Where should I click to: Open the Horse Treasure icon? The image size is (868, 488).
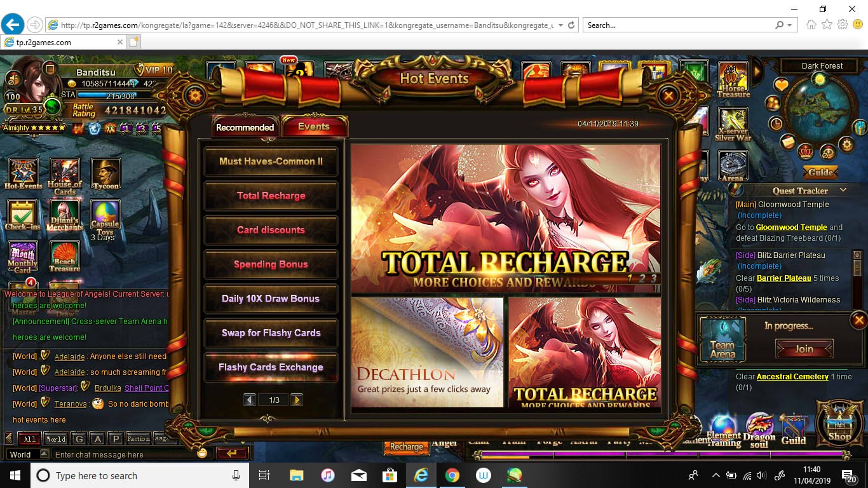[x=733, y=81]
